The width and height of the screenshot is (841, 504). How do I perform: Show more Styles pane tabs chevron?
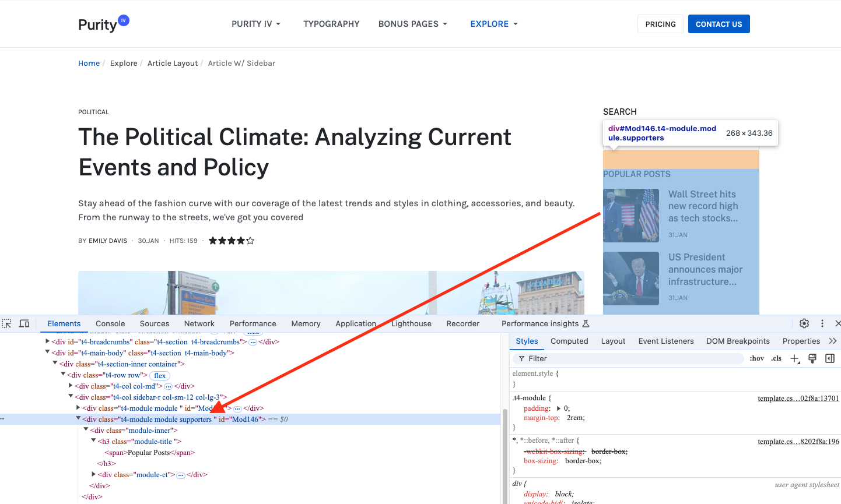[x=832, y=341]
